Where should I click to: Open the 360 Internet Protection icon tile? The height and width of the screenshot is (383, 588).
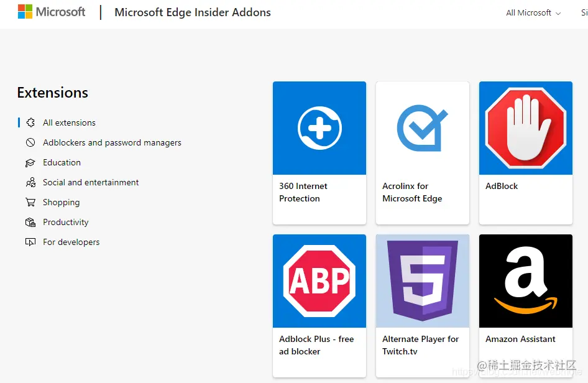tap(319, 128)
